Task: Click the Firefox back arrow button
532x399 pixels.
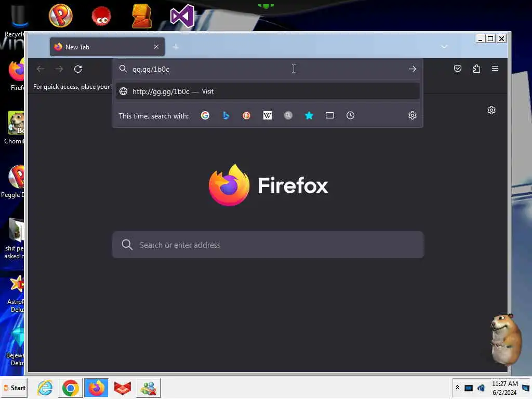Action: (41, 69)
